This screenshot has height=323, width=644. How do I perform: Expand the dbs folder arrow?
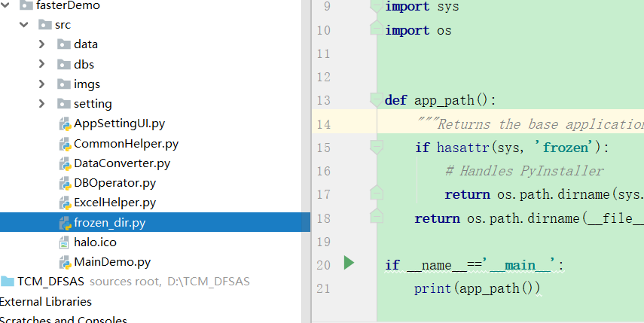[42, 64]
